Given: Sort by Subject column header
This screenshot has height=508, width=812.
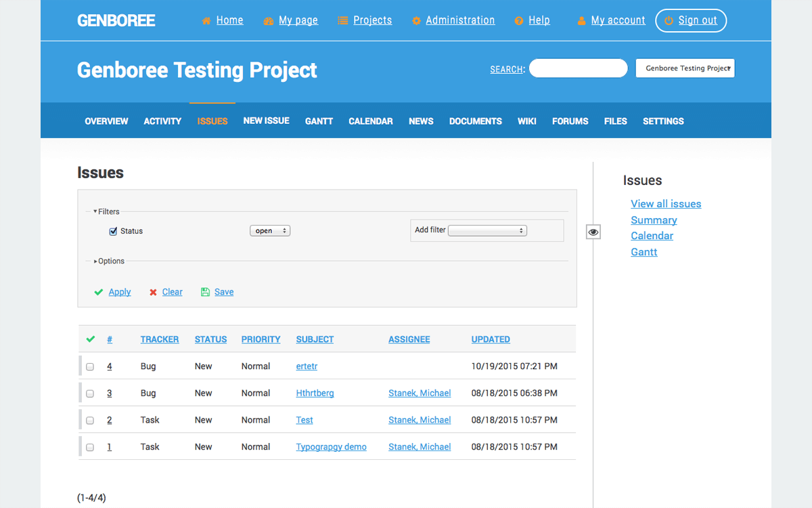Looking at the screenshot, I should click(315, 339).
